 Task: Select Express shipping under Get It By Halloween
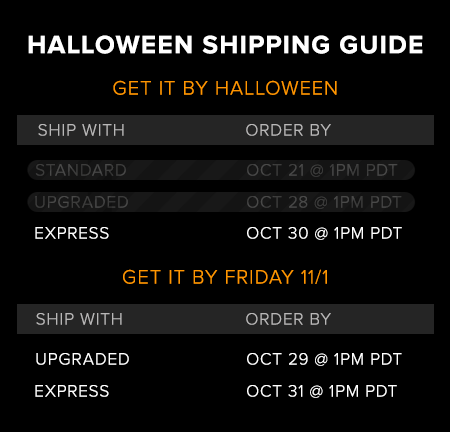pyautogui.click(x=72, y=233)
